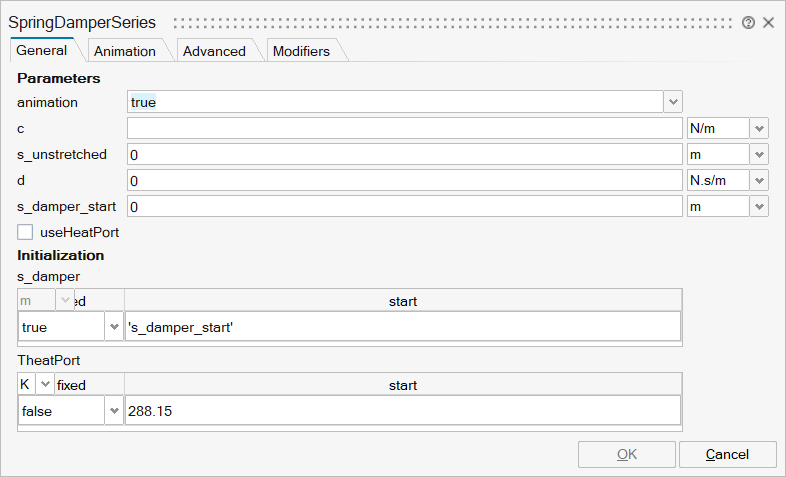
Task: Enable the useHeatPort checkbox
Action: click(x=26, y=232)
